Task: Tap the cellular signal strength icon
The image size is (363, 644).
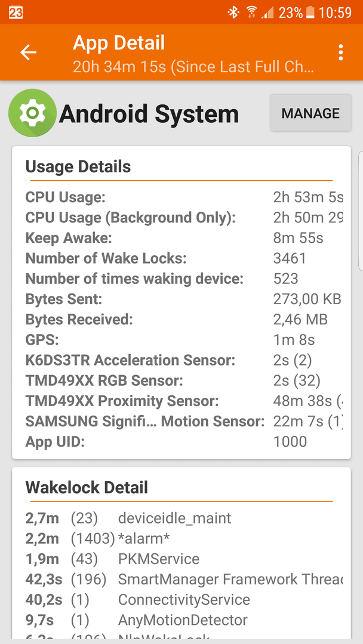Action: pyautogui.click(x=267, y=13)
